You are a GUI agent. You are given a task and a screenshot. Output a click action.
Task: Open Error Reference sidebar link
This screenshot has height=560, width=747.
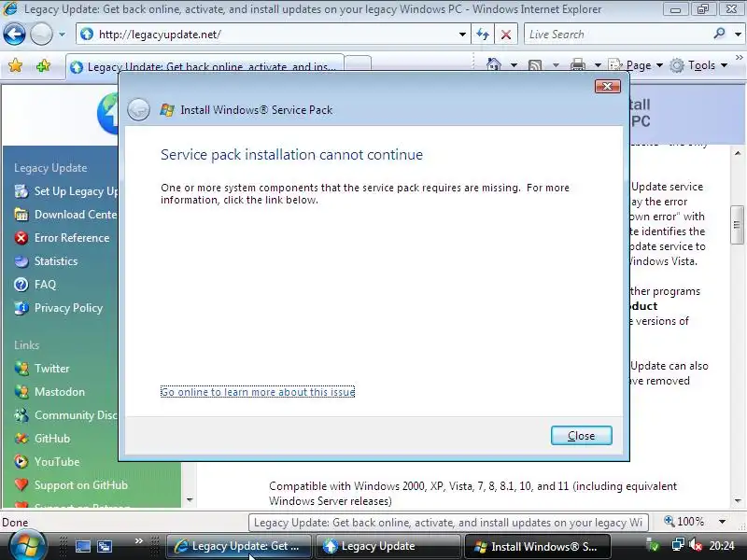point(62,238)
